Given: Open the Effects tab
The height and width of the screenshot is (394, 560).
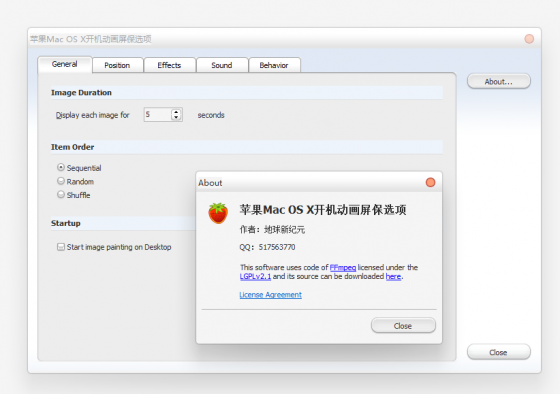Looking at the screenshot, I should pos(169,65).
